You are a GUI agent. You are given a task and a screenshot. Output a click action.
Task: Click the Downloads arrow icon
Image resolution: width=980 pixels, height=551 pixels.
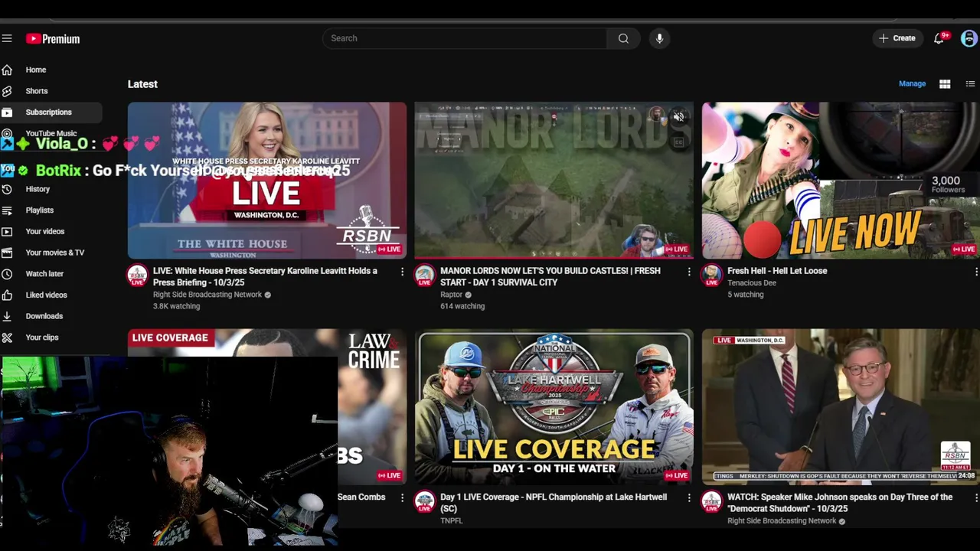(x=7, y=316)
